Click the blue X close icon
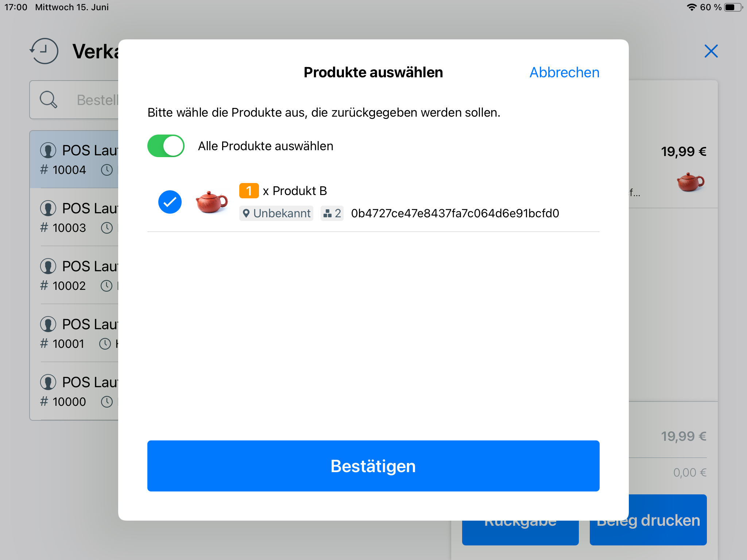Viewport: 747px width, 560px height. click(711, 51)
